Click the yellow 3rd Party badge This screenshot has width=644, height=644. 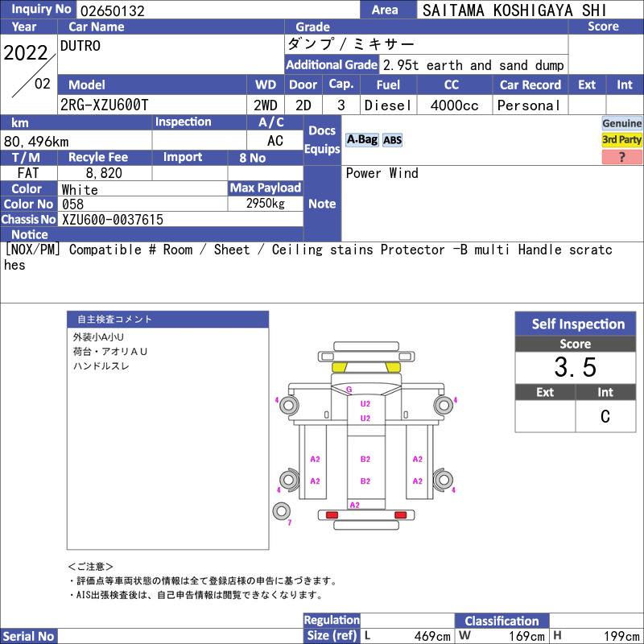(621, 139)
